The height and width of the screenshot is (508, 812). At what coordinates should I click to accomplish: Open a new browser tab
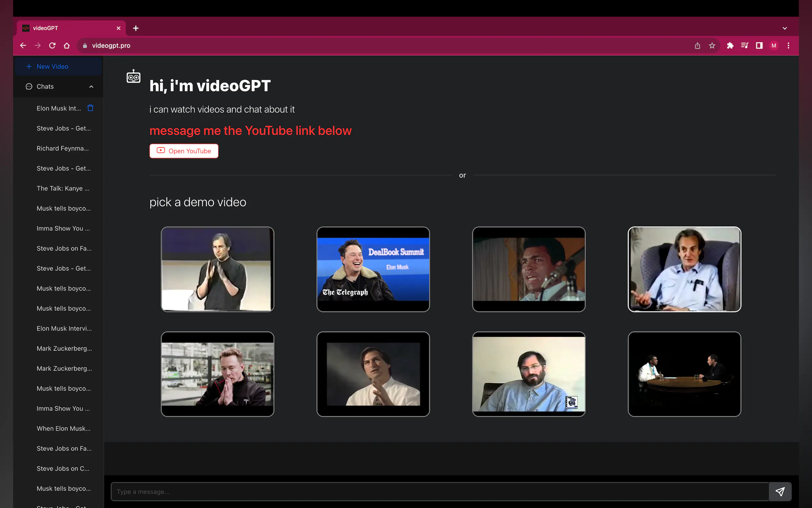[x=136, y=28]
